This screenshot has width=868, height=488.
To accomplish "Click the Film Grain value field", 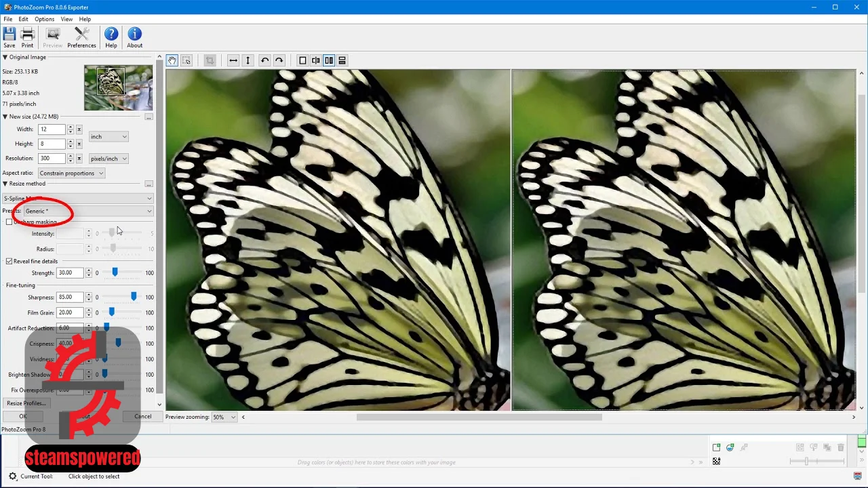I will point(70,312).
